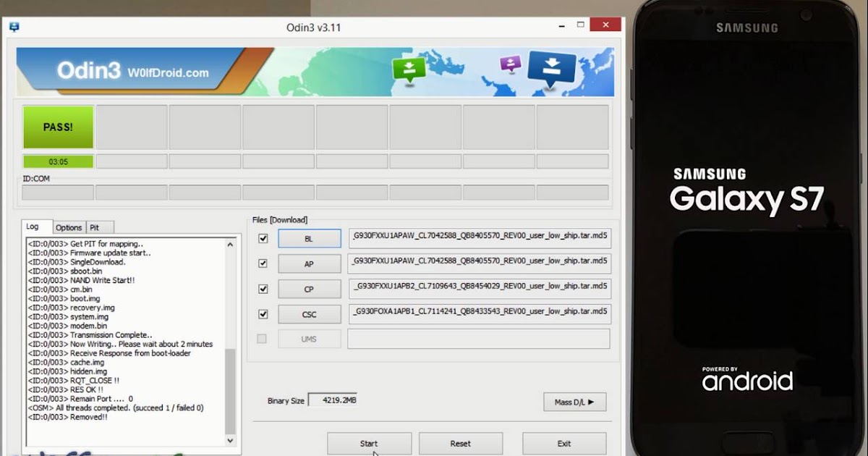Click the BL file path field
Image resolution: width=868 pixels, height=456 pixels.
(480, 239)
